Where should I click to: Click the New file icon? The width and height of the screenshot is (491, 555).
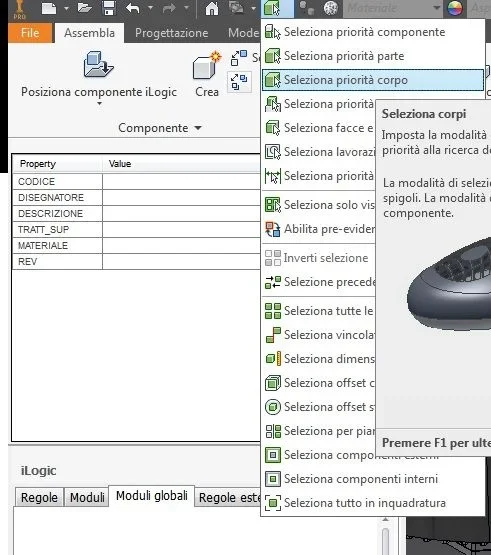(49, 8)
